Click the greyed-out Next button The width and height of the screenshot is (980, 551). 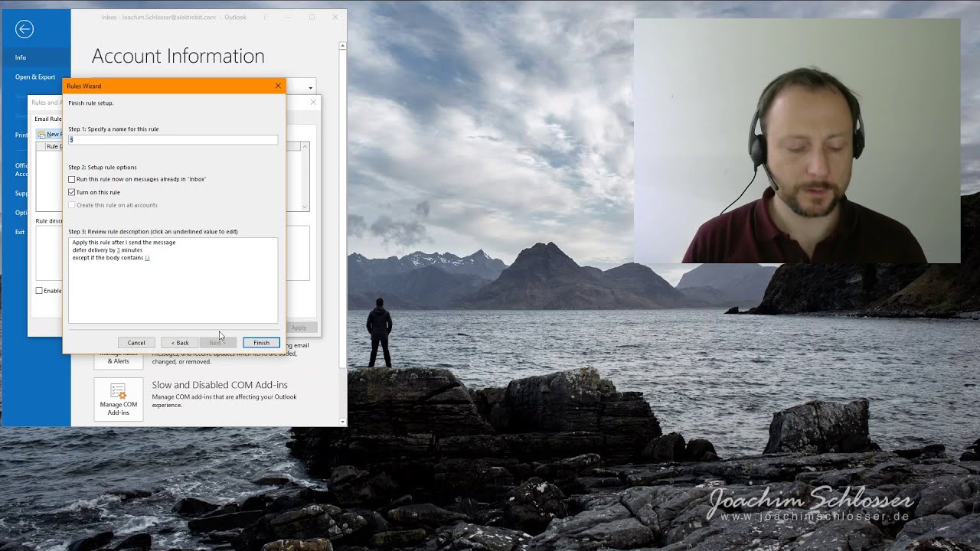(x=217, y=343)
